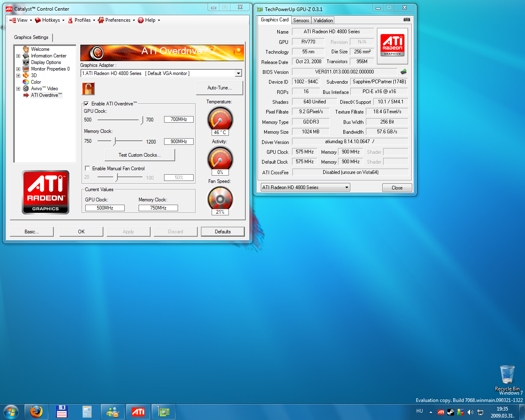This screenshot has width=525, height=420.
Task: Expand the Avivo Video tree node
Action: (x=18, y=89)
